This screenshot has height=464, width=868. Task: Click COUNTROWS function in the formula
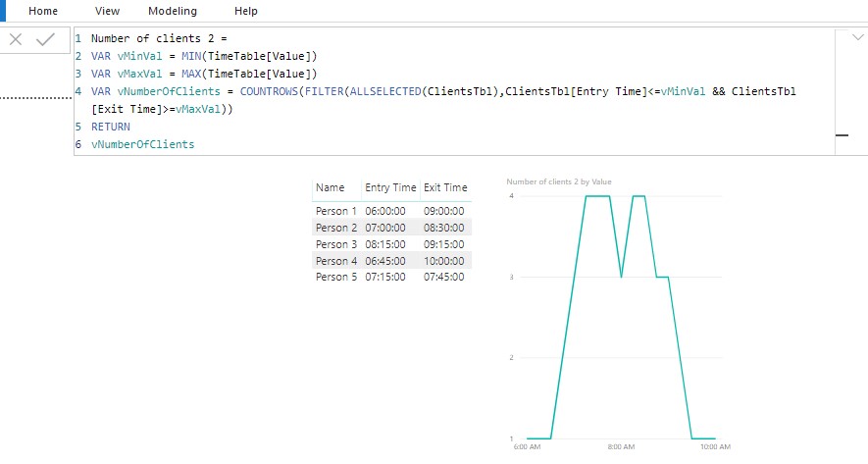[269, 91]
